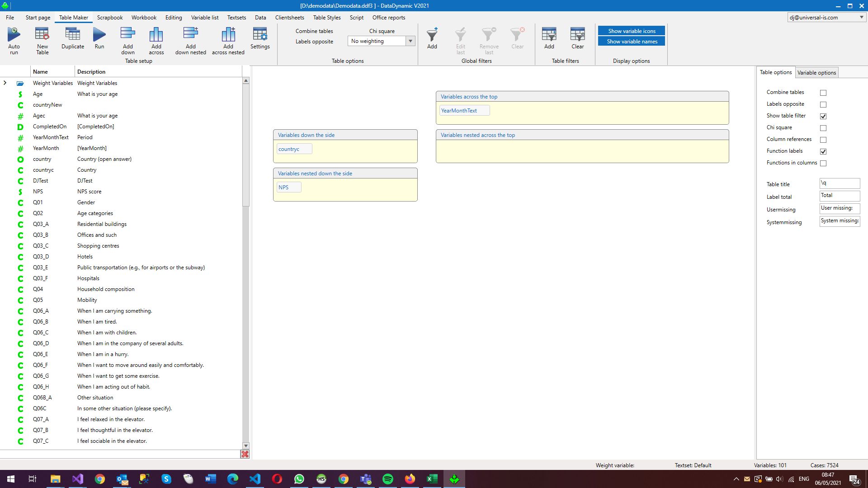868x488 pixels.
Task: Open the No weighting dropdown
Action: click(410, 41)
